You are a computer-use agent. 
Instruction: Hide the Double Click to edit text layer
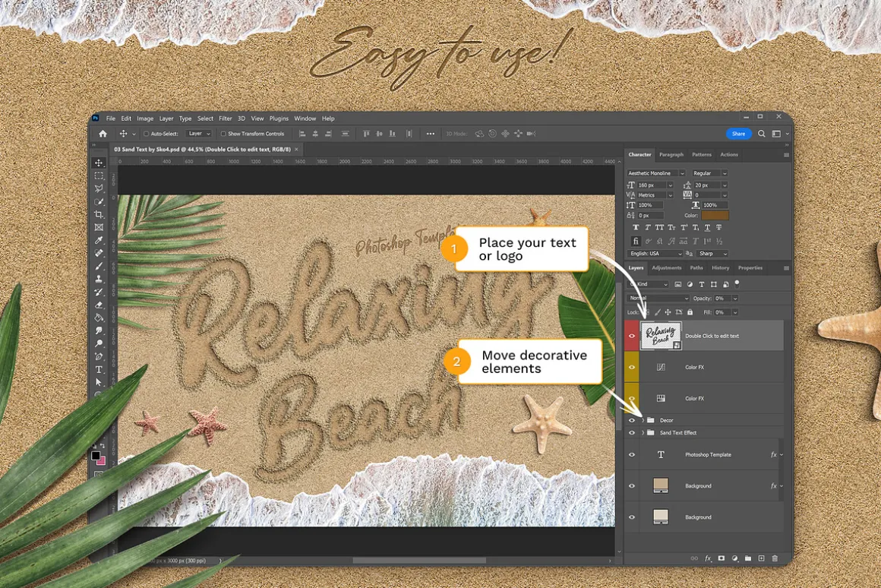click(x=632, y=336)
